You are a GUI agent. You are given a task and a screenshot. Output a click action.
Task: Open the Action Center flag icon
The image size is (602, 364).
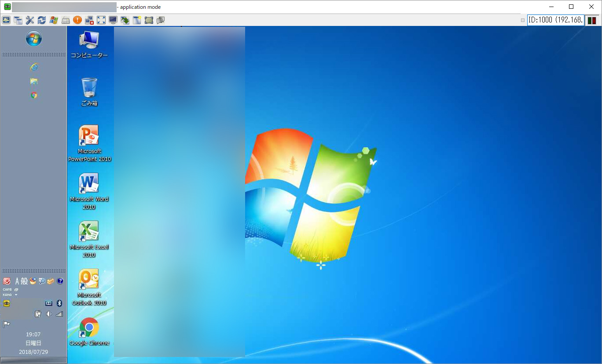click(7, 324)
